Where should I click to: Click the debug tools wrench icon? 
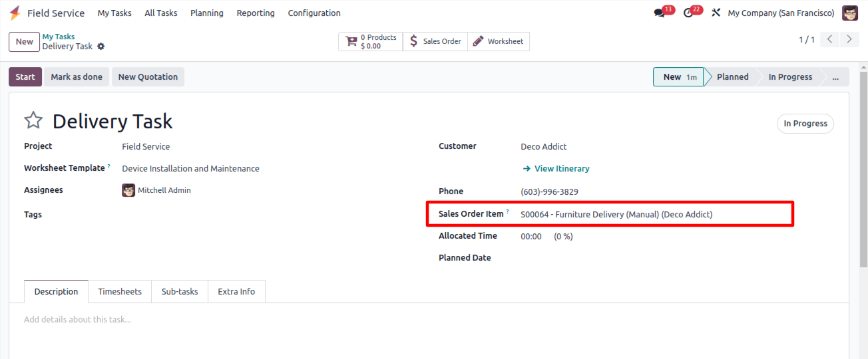click(x=716, y=13)
